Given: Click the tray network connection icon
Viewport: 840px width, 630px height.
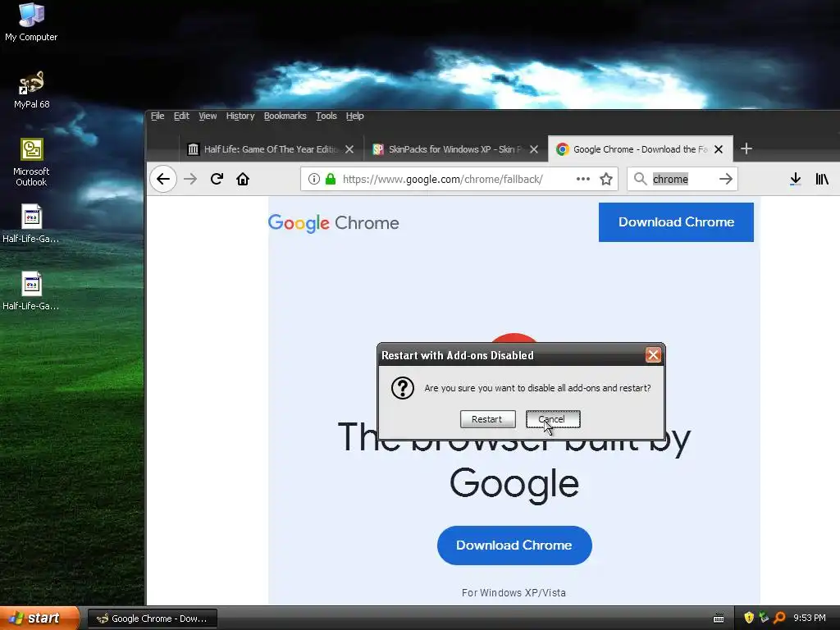Looking at the screenshot, I should click(x=764, y=618).
